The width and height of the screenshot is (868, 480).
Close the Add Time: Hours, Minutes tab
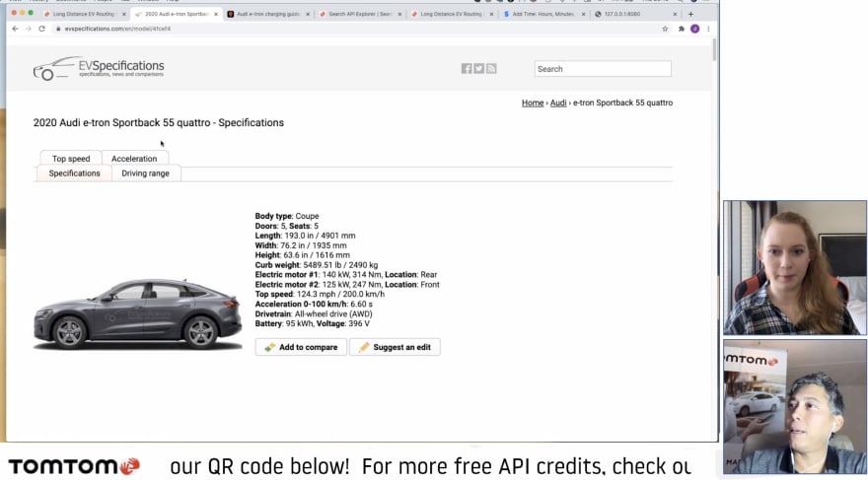pos(583,14)
